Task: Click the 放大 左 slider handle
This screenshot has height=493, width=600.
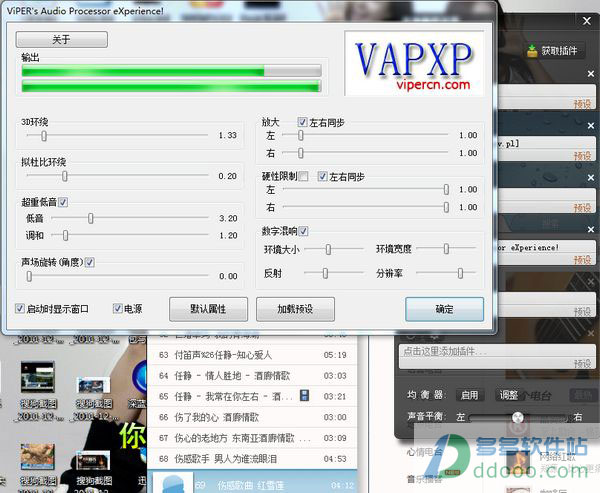Action: click(x=301, y=135)
